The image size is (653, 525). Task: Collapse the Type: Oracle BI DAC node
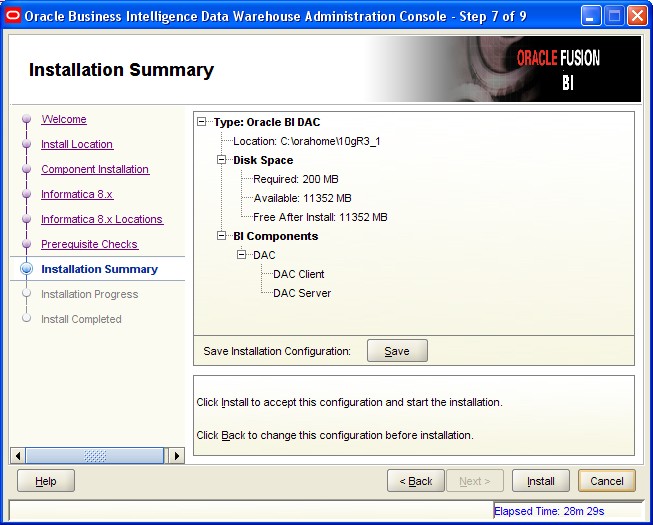pyautogui.click(x=203, y=122)
